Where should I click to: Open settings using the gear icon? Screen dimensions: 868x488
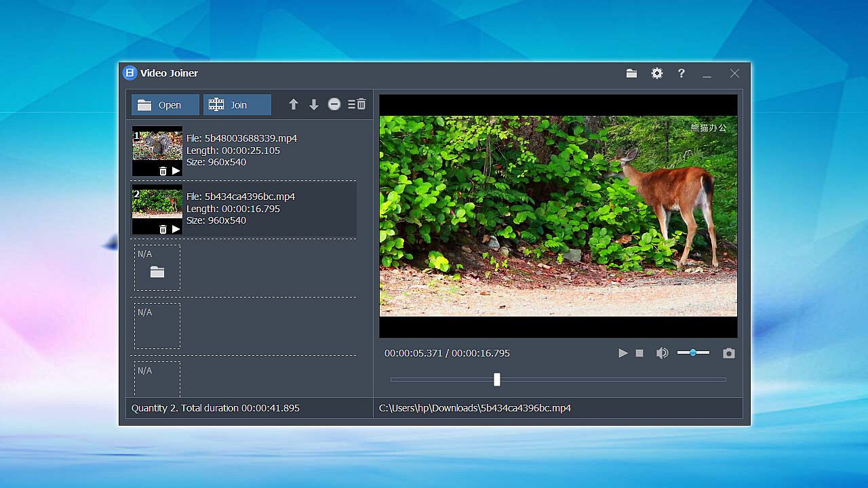[x=657, y=73]
